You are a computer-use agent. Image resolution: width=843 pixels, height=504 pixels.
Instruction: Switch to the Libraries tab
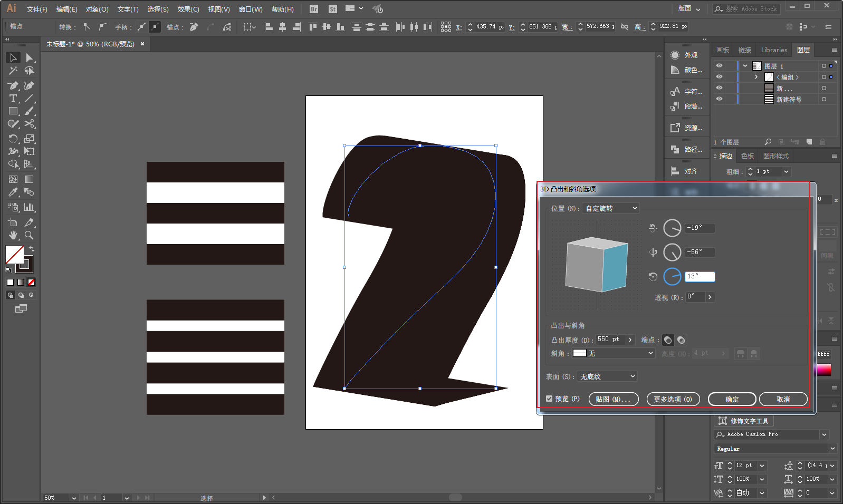pyautogui.click(x=774, y=50)
